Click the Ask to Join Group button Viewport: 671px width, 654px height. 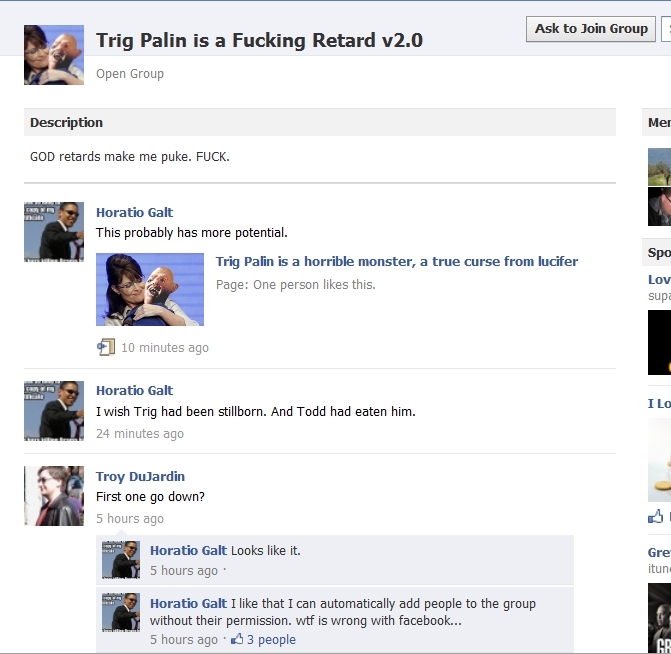[591, 29]
